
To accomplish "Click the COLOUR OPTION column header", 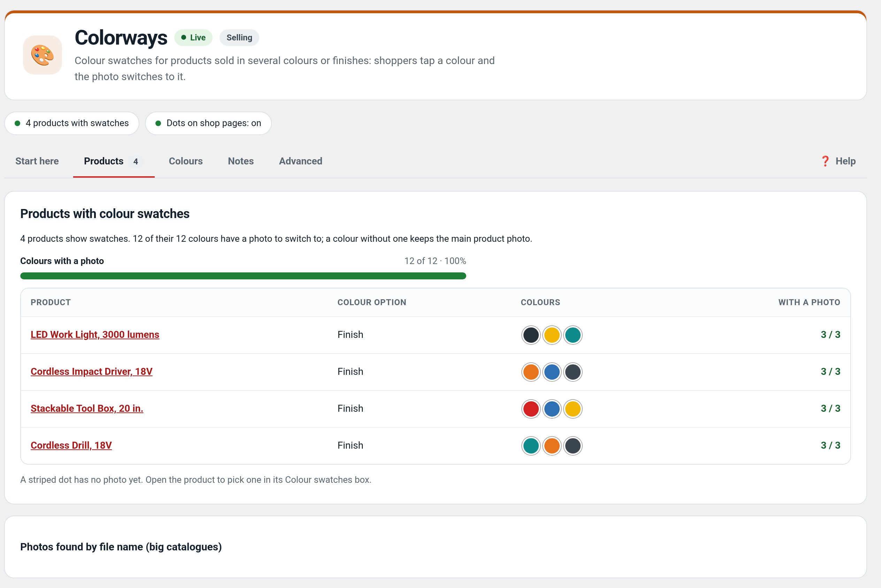I will [372, 302].
